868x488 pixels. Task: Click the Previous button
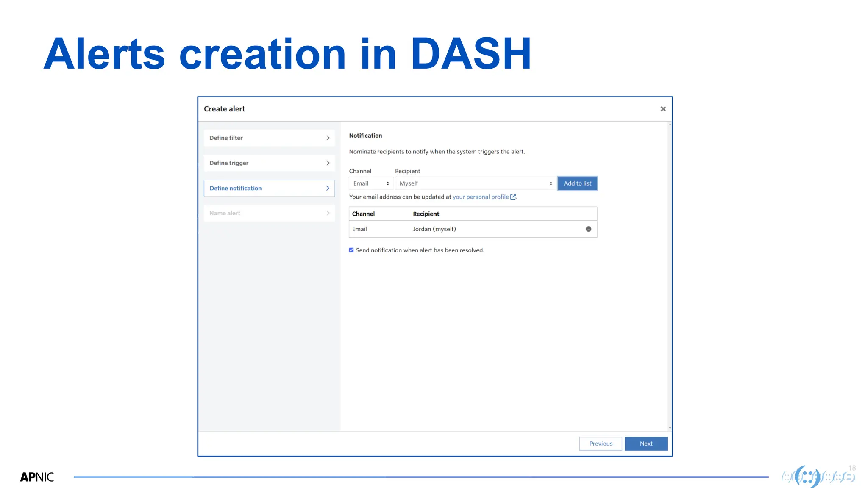tap(601, 444)
